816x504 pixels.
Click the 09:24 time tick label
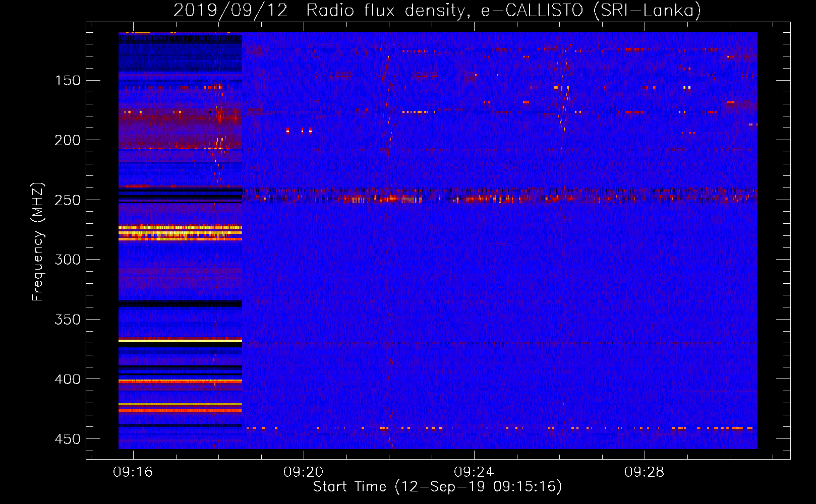pos(474,472)
